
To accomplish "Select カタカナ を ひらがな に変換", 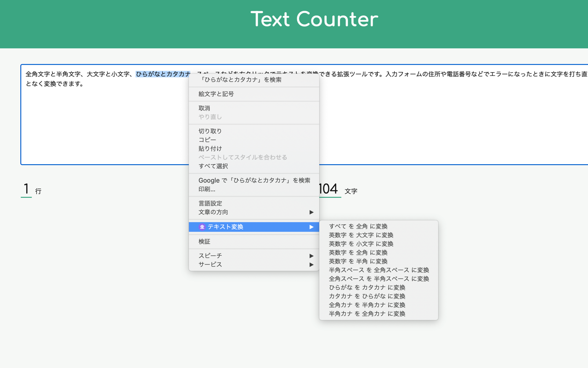I will (x=379, y=296).
